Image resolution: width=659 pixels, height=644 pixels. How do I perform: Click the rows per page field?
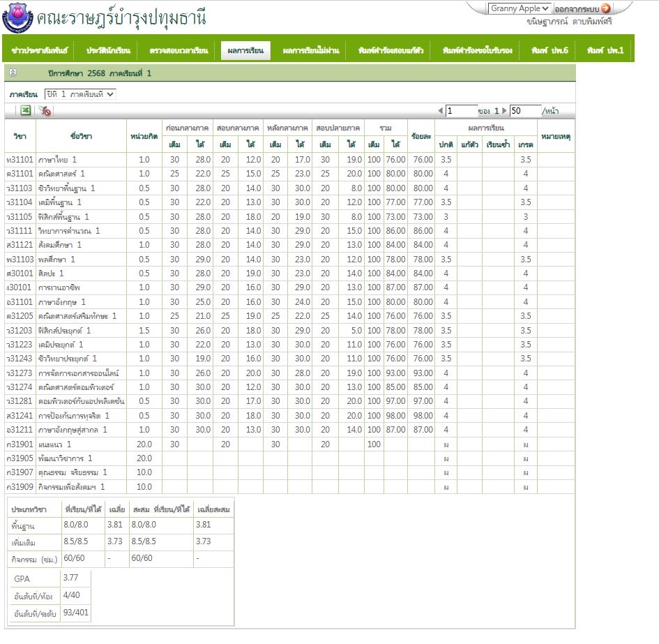tap(525, 111)
